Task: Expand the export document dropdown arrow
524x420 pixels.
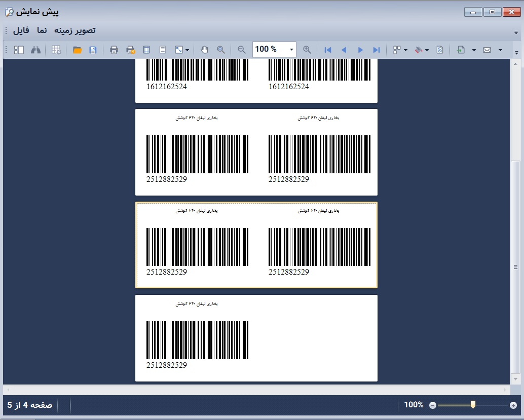Action: 474,50
